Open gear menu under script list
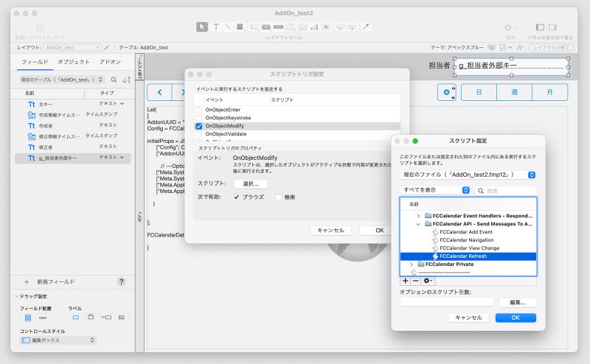Viewport: 590px width, 364px height. (x=428, y=281)
